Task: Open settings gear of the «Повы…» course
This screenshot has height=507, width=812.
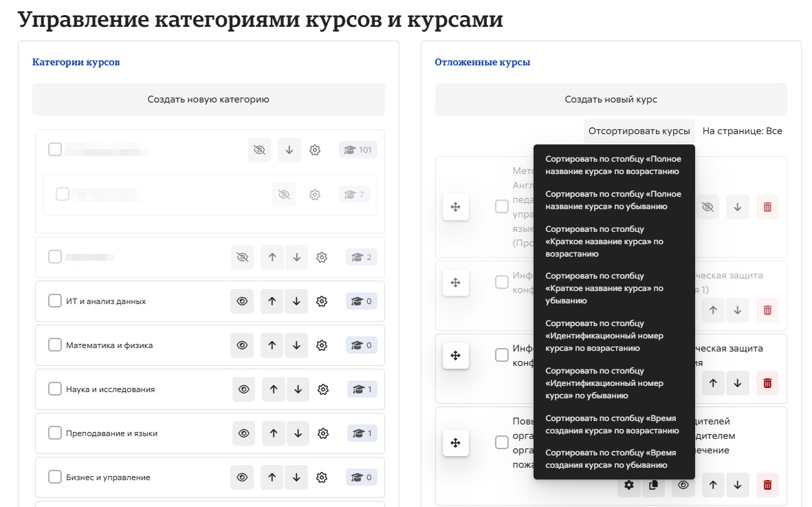Action: (628, 485)
